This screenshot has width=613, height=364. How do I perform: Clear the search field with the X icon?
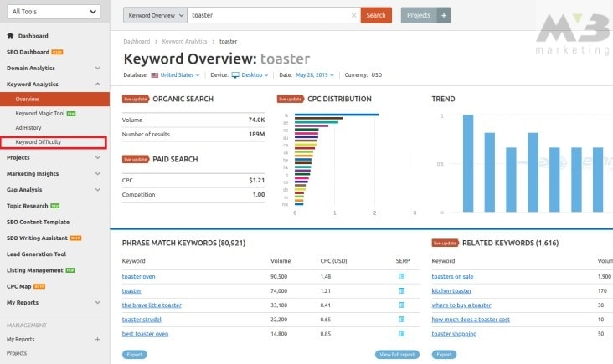(x=353, y=15)
